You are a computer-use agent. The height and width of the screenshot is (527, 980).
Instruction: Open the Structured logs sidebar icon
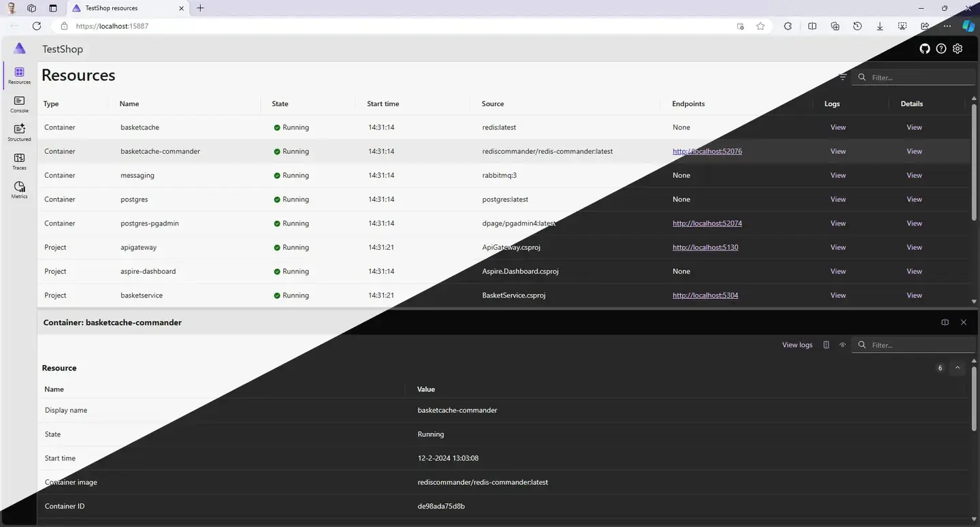tap(19, 132)
